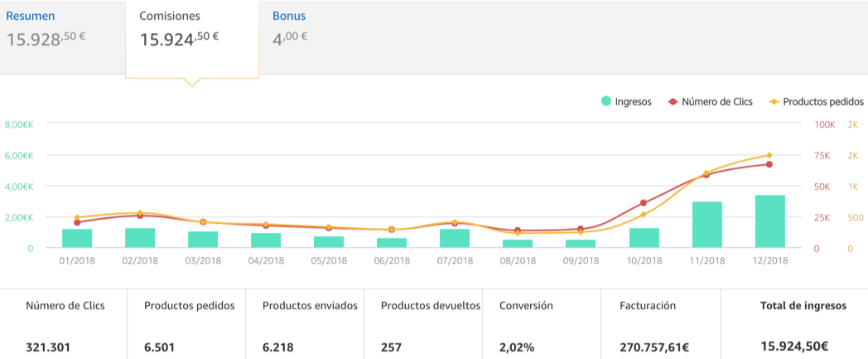Click the red Número de Clics legend marker

tap(673, 102)
